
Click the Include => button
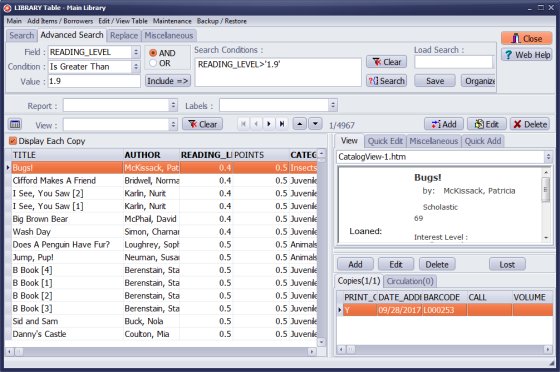point(168,81)
